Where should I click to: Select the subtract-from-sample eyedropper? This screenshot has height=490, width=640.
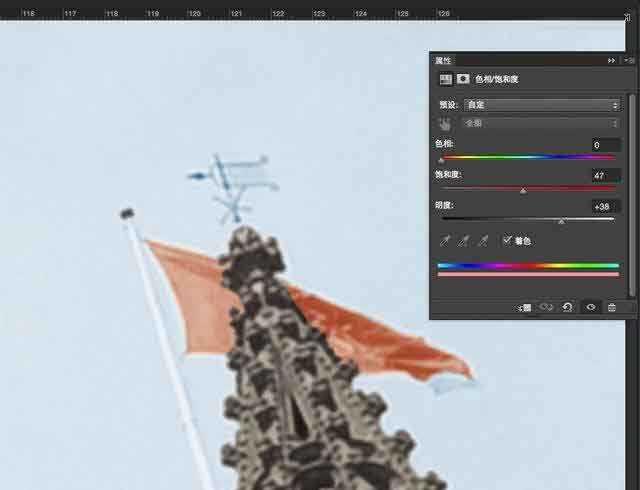click(x=483, y=241)
